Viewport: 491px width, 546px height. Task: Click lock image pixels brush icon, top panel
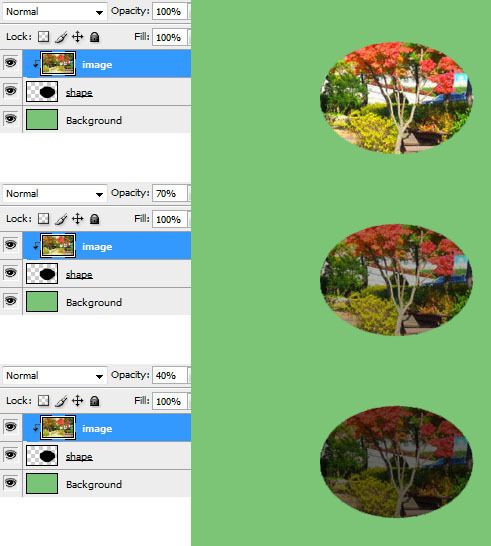[x=61, y=37]
